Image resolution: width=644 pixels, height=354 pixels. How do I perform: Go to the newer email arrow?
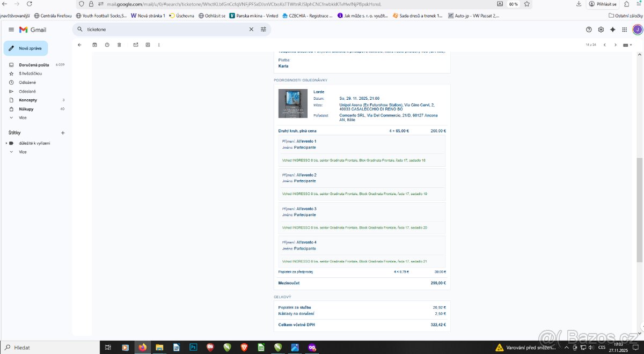pos(604,45)
